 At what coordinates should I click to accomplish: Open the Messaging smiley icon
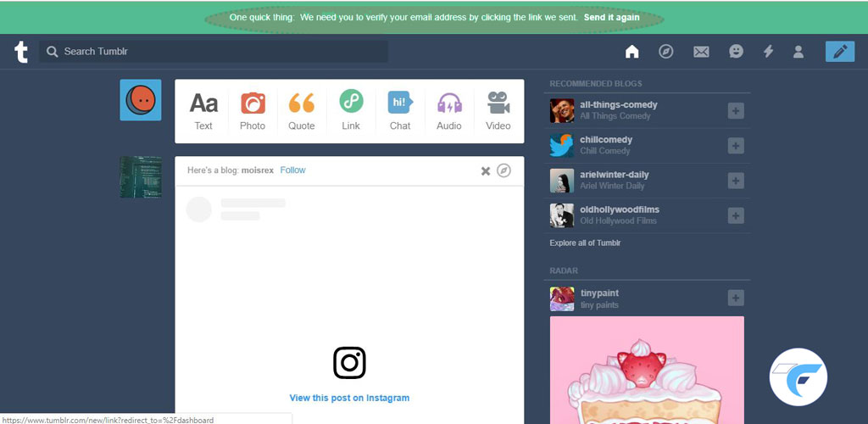(736, 52)
